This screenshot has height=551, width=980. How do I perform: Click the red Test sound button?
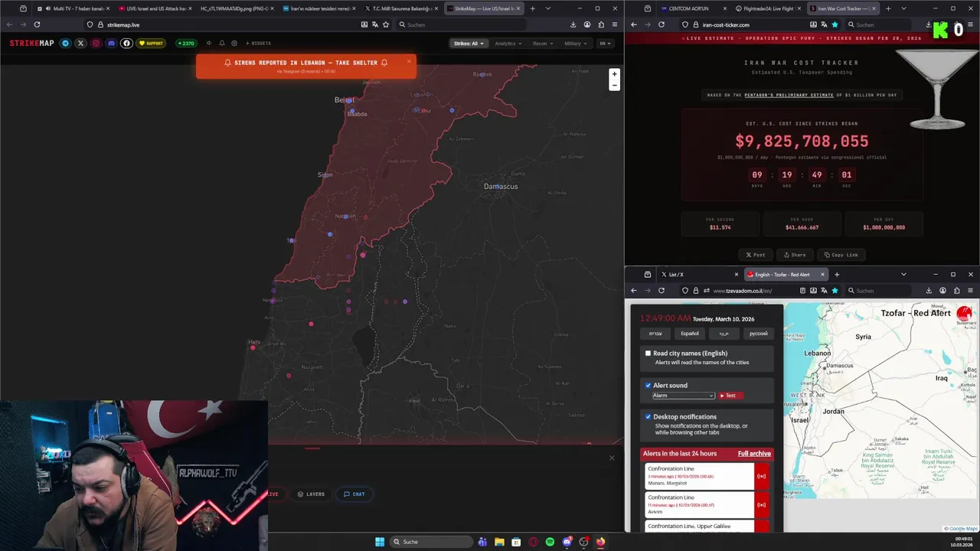(x=730, y=396)
